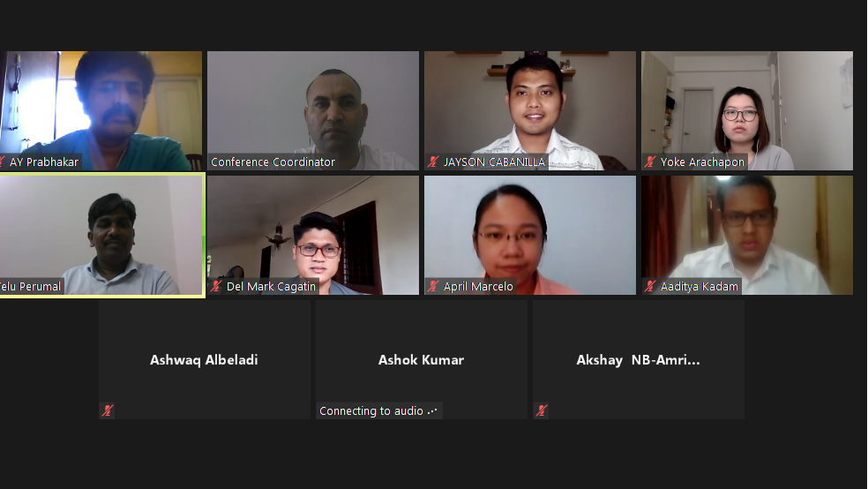Viewport: 868px width, 489px height.
Task: Select Yoke Arachapon's video feed
Action: [747, 110]
